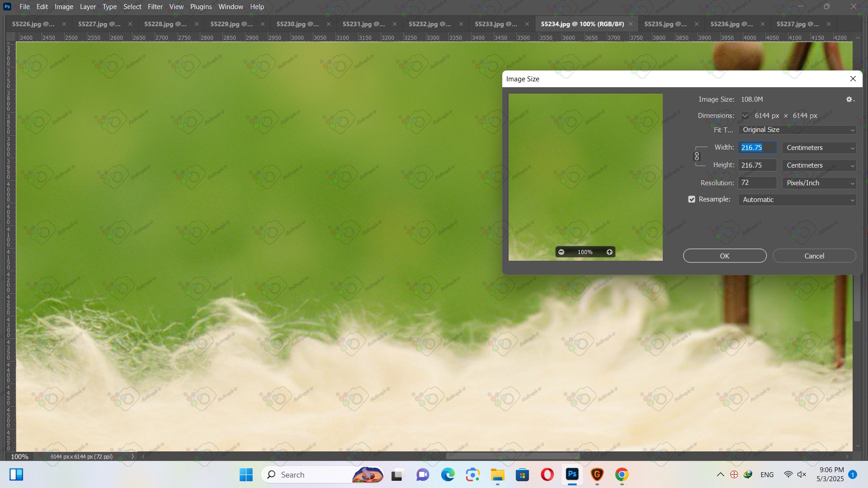
Task: Open Google Chrome from taskbar
Action: point(622,475)
